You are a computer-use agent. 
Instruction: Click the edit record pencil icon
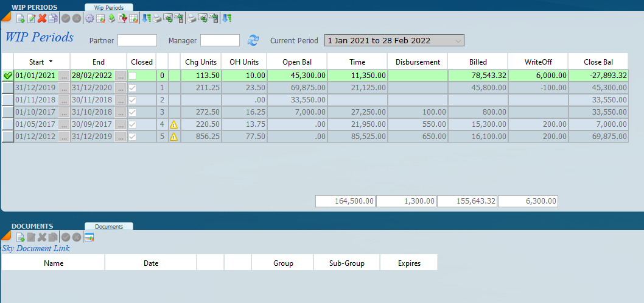(x=31, y=18)
